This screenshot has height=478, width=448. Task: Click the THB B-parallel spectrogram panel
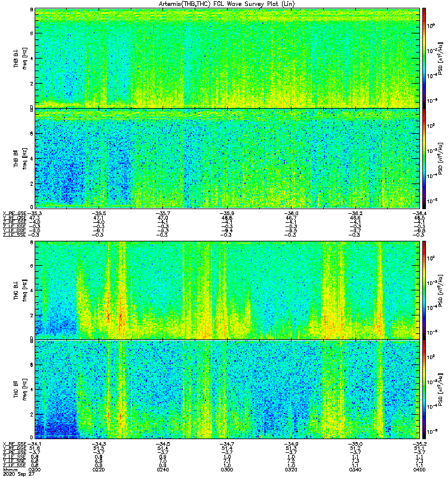pyautogui.click(x=227, y=158)
